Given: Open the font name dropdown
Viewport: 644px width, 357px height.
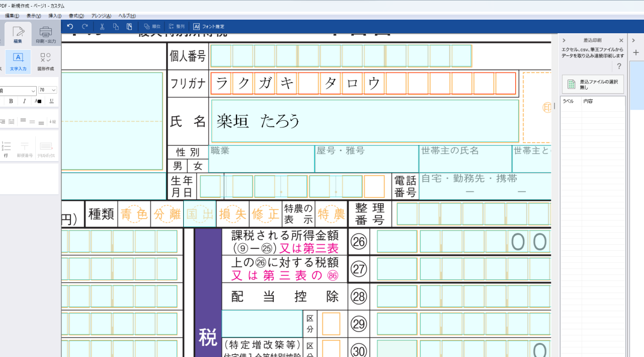Looking at the screenshot, I should [x=18, y=91].
